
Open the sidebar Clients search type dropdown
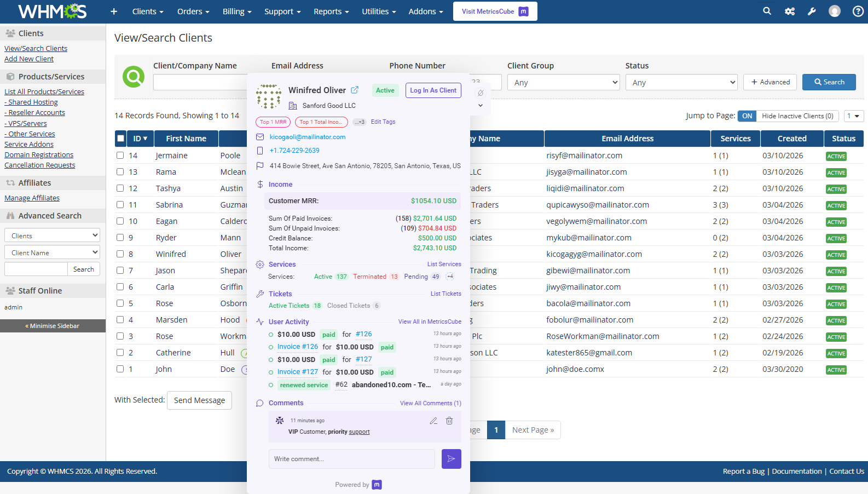(x=52, y=235)
